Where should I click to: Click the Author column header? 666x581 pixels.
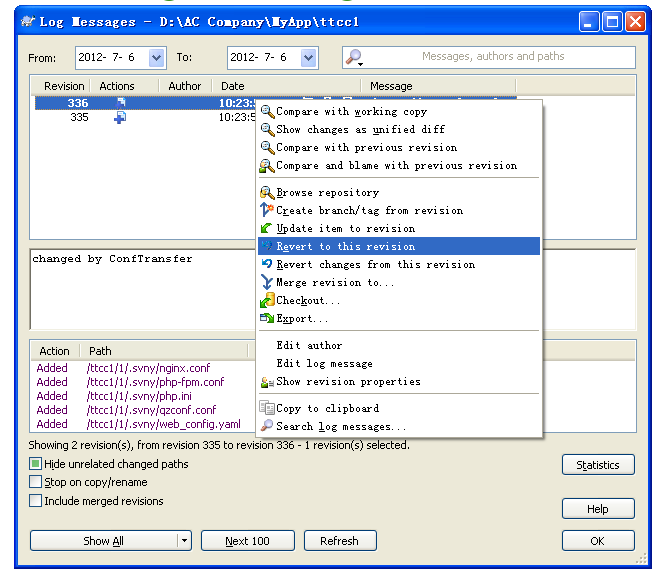coord(185,86)
